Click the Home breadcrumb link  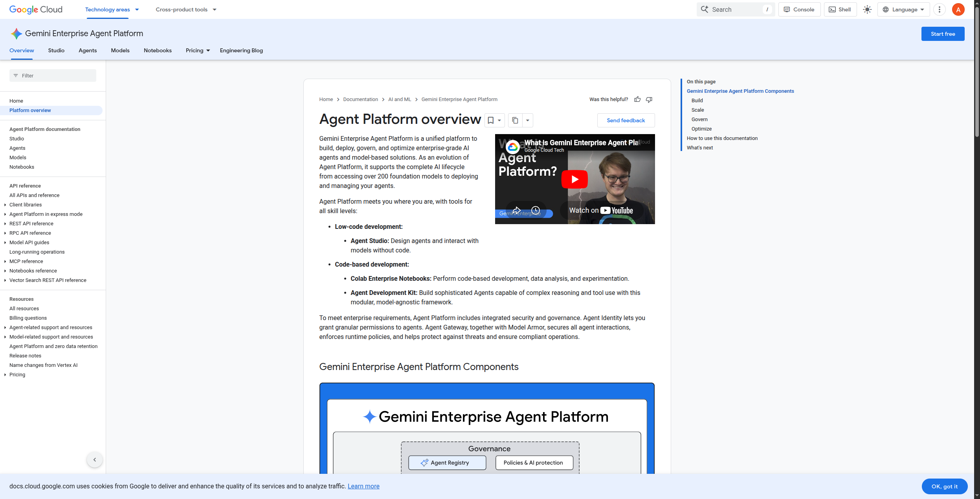326,99
